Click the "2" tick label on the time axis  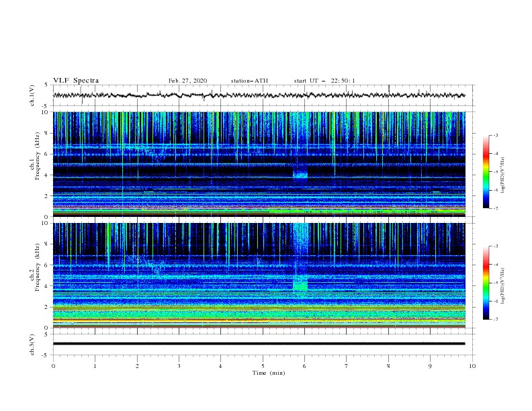click(137, 366)
